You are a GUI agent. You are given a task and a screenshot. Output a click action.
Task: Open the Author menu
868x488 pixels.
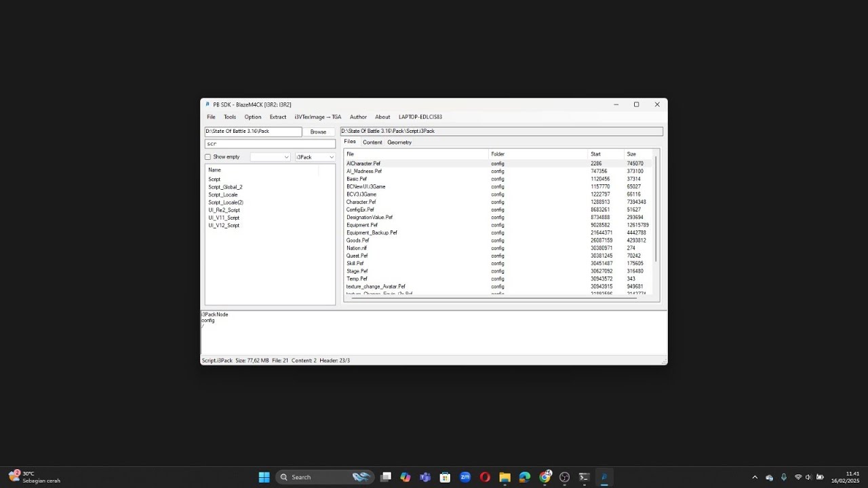[x=358, y=117]
